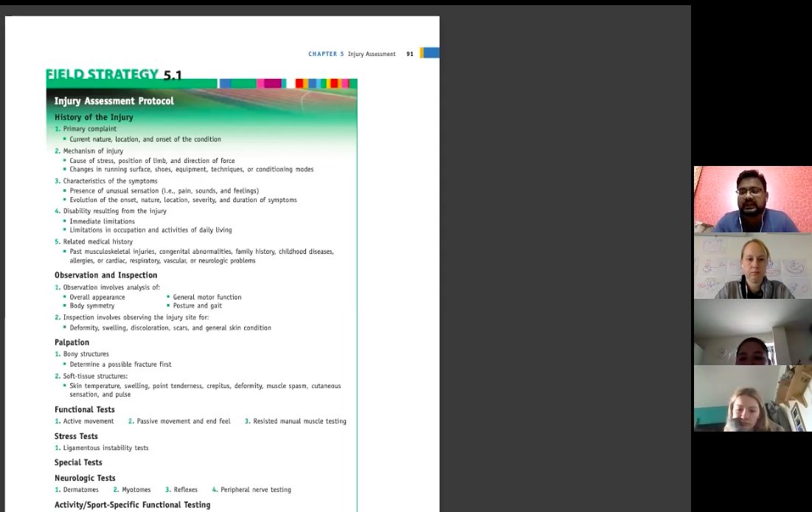Select the partially visible dark-haired participant thumbnail
The image size is (812, 512).
753,332
